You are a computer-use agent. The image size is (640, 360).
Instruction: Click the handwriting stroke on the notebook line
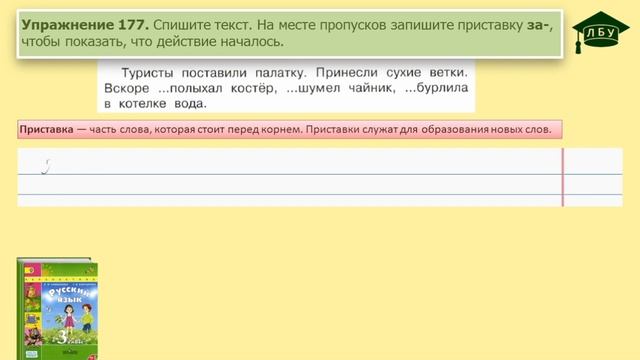(x=47, y=167)
